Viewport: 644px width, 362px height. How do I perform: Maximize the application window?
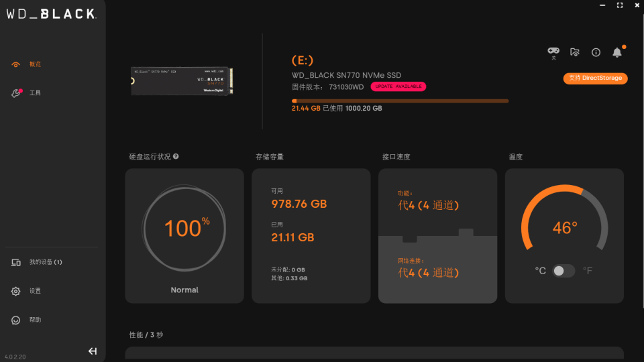(x=620, y=5)
